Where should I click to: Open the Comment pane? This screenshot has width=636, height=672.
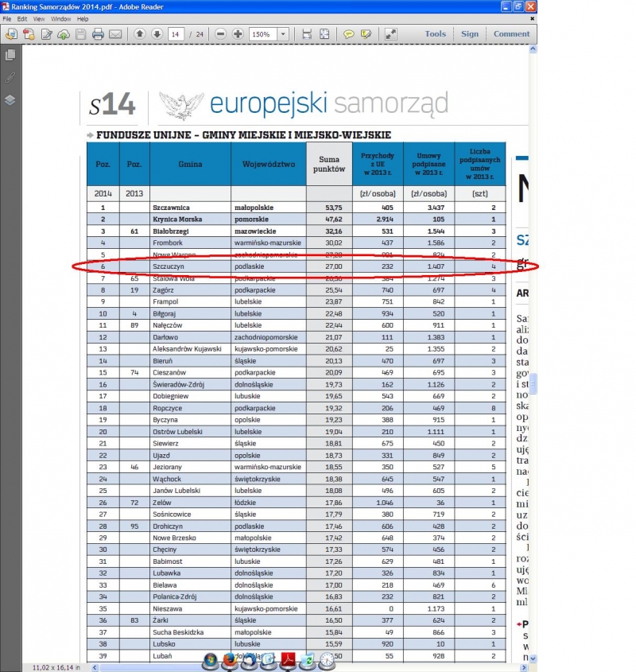[x=511, y=34]
